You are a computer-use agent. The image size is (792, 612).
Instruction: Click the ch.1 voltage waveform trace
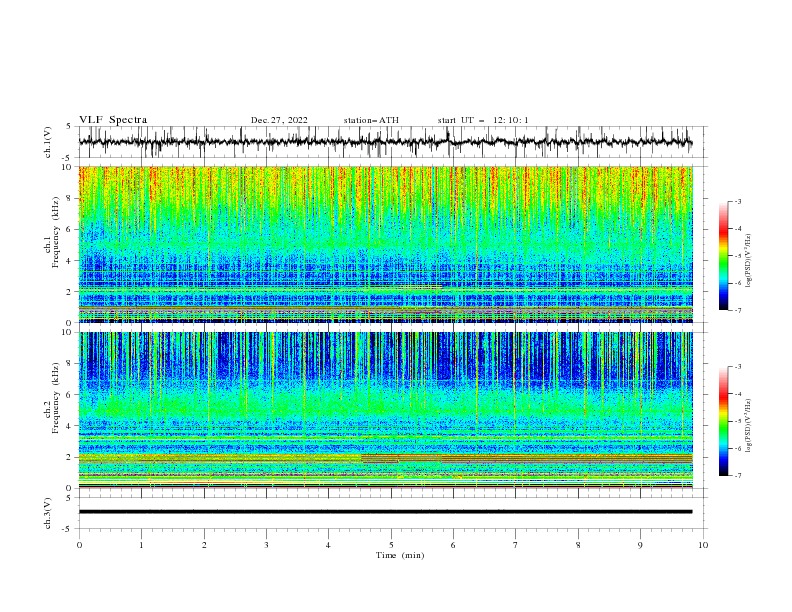tap(385, 142)
